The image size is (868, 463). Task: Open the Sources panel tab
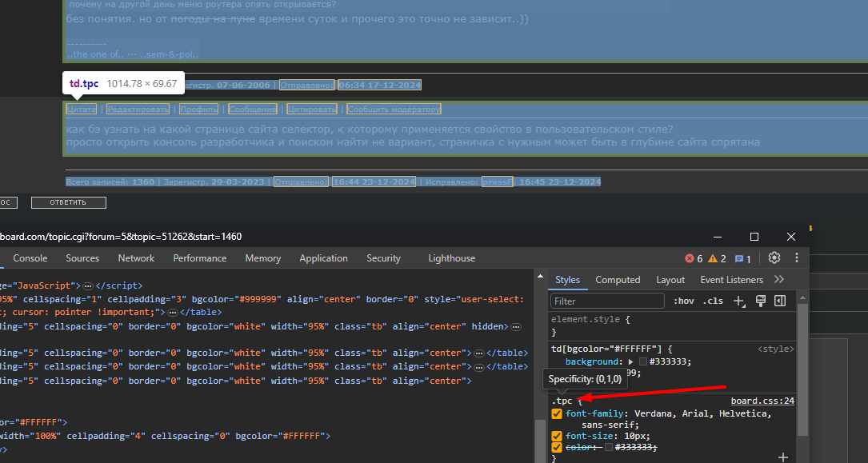click(x=82, y=258)
